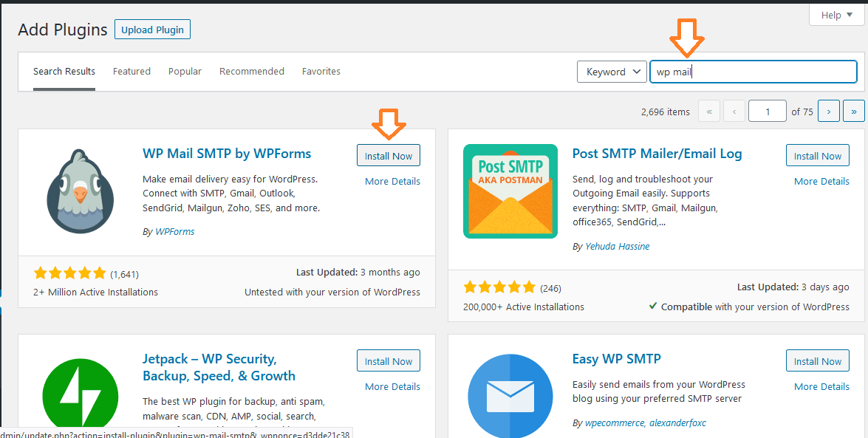Image resolution: width=868 pixels, height=438 pixels.
Task: Open the Keyword search type dropdown
Action: (x=612, y=72)
